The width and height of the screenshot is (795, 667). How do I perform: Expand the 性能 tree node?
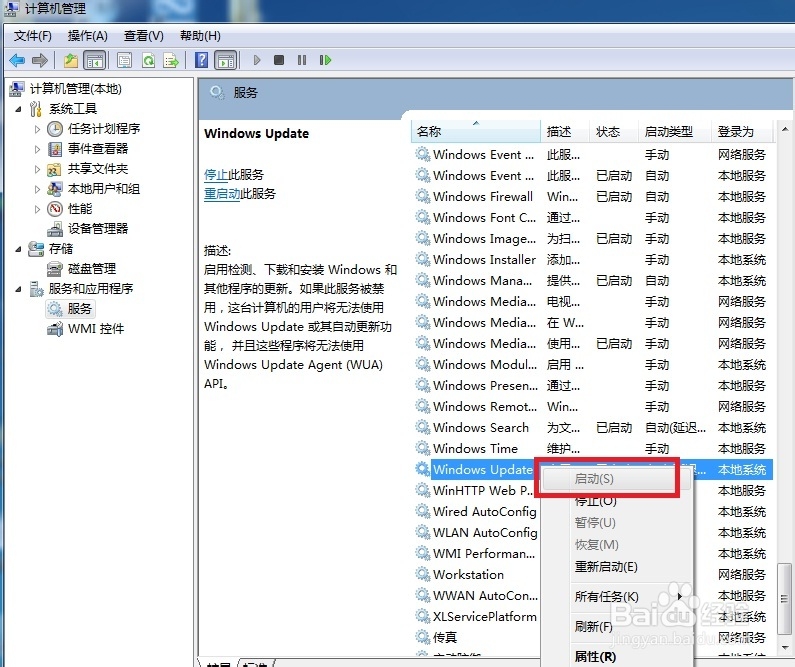[x=37, y=209]
